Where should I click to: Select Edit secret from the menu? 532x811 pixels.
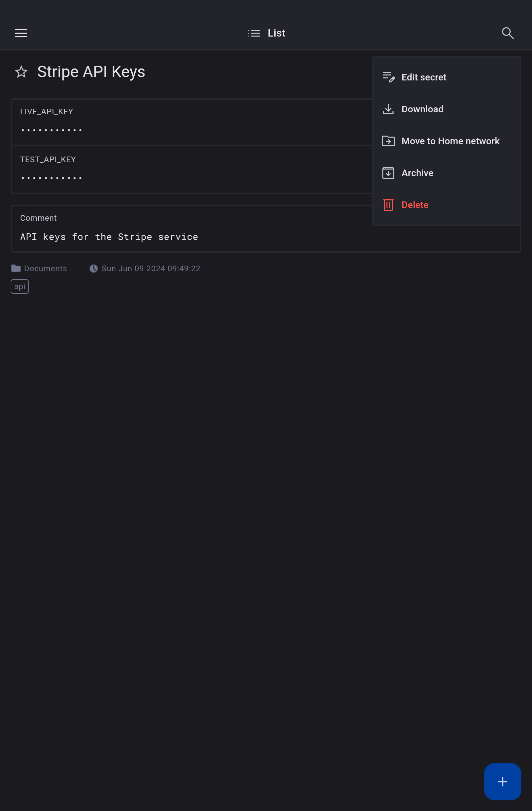coord(424,77)
